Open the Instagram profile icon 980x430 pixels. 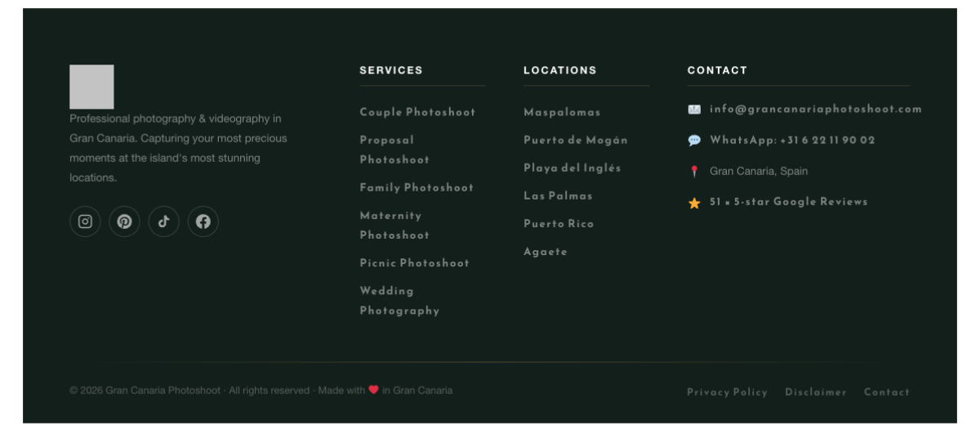(85, 222)
